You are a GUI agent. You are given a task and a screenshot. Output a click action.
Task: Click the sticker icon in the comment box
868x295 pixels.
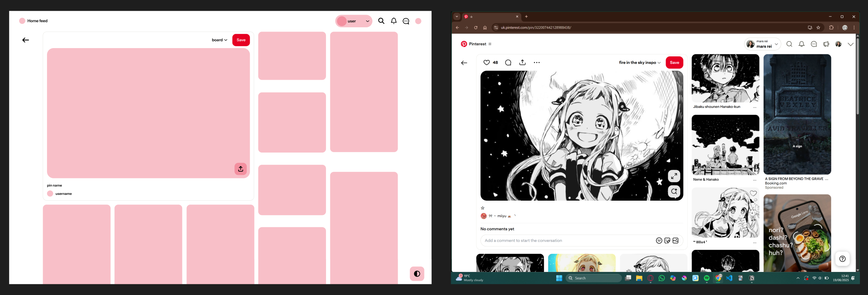[667, 241]
